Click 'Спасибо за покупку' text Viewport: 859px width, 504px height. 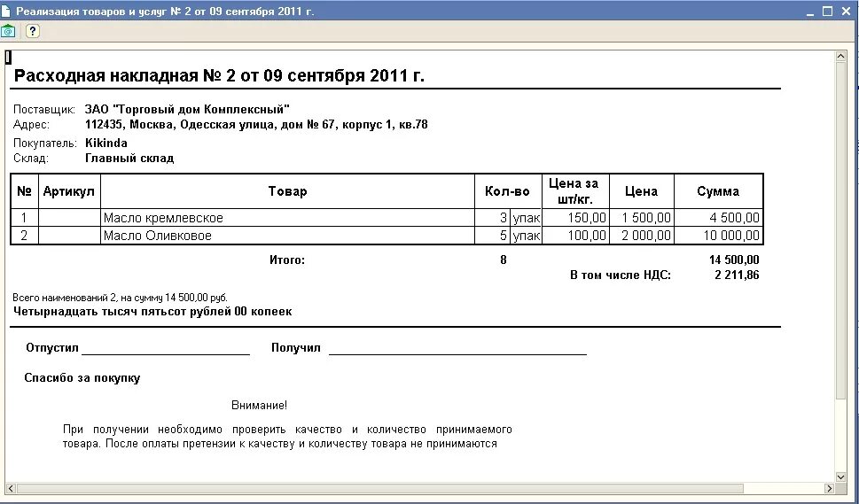pos(82,378)
